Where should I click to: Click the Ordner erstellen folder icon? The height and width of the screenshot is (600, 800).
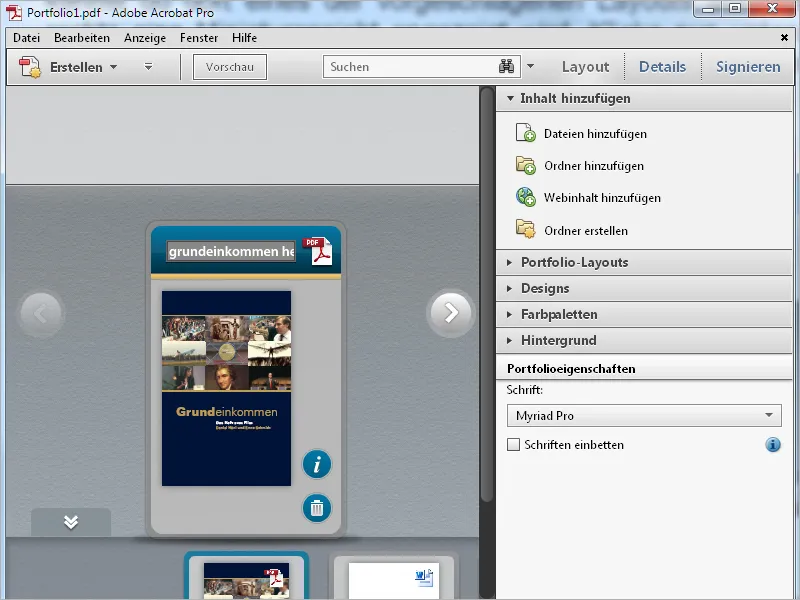(x=526, y=230)
